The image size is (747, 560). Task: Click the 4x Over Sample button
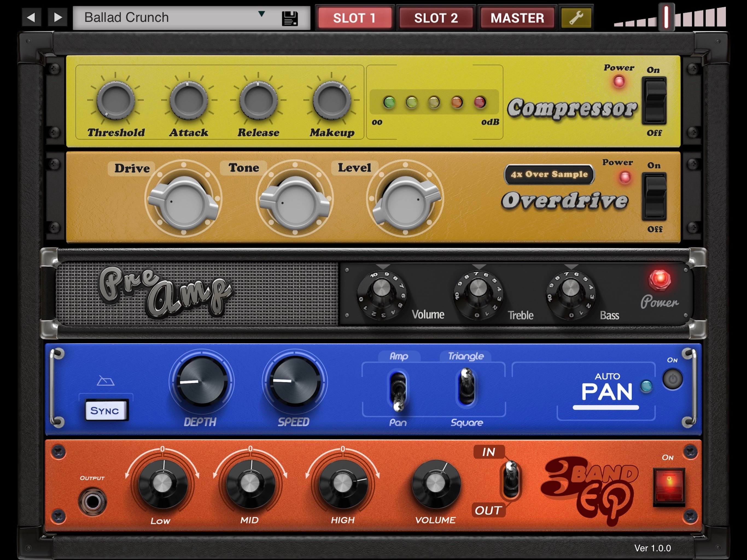pyautogui.click(x=549, y=174)
